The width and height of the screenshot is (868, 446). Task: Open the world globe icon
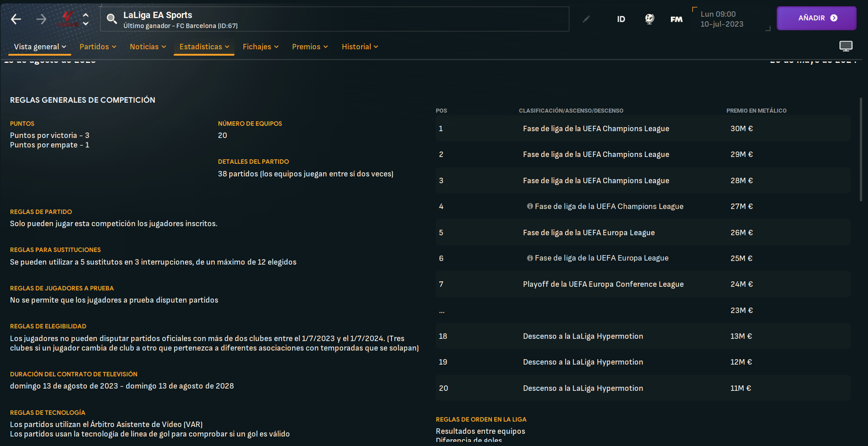[x=649, y=19]
